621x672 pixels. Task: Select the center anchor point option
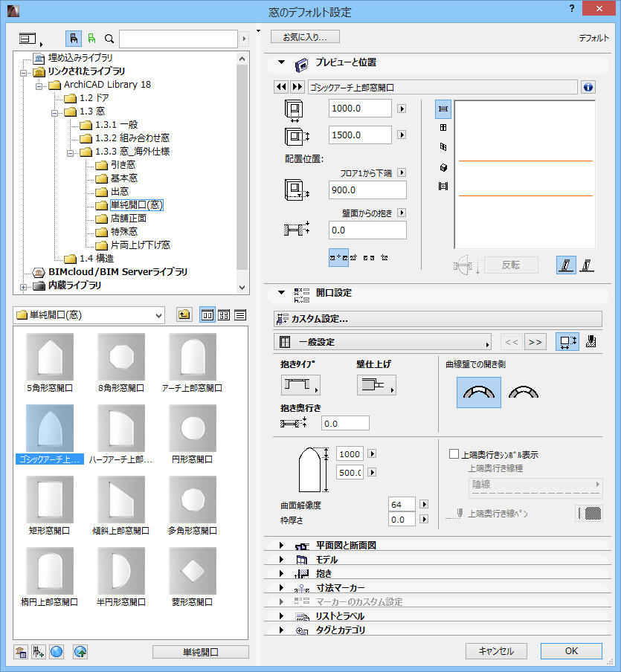pyautogui.click(x=369, y=257)
